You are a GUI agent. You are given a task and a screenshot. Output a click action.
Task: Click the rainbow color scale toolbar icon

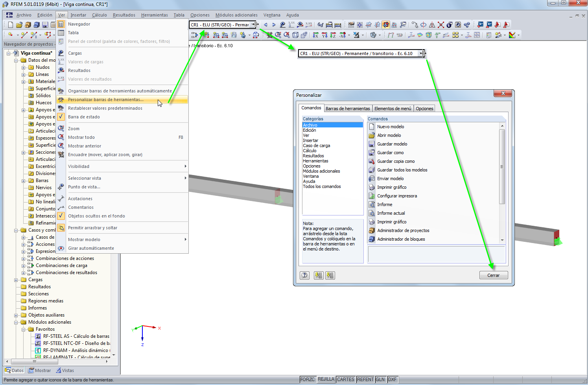point(512,35)
